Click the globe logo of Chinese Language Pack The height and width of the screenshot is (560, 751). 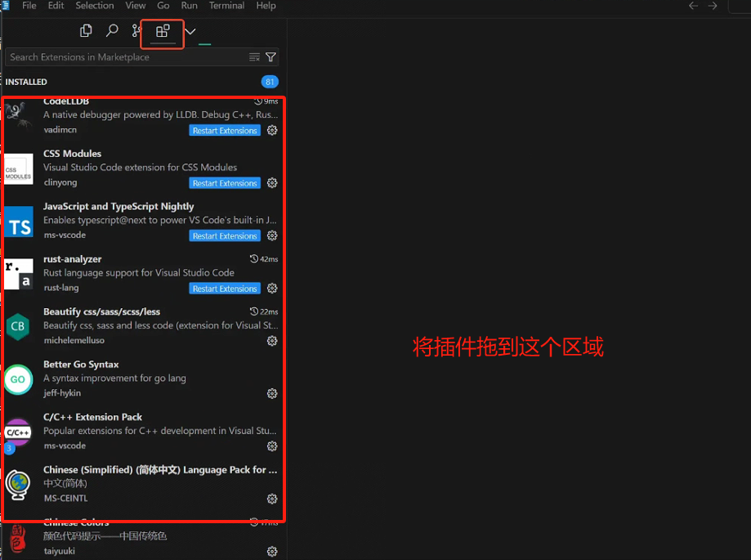click(x=18, y=485)
